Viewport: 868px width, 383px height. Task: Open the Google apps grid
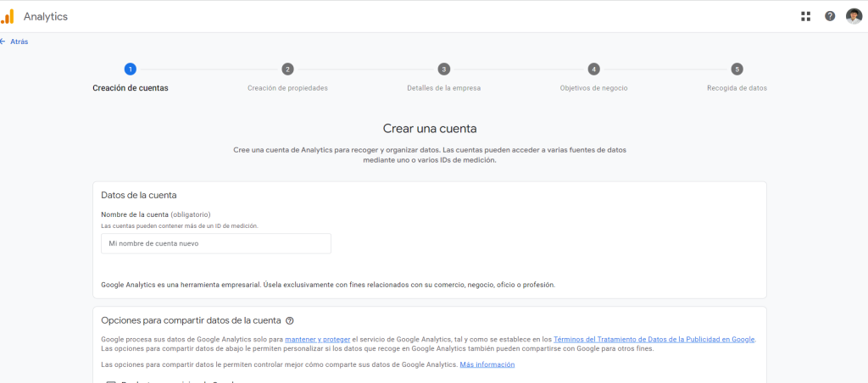point(806,16)
